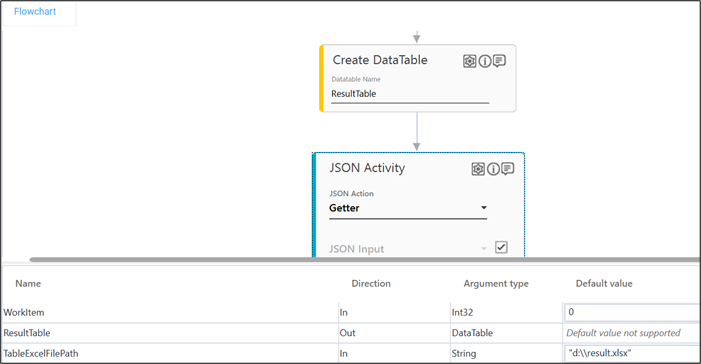Change WorkItem direction In cell
Viewport: 701px width, 364px height.
(394, 313)
